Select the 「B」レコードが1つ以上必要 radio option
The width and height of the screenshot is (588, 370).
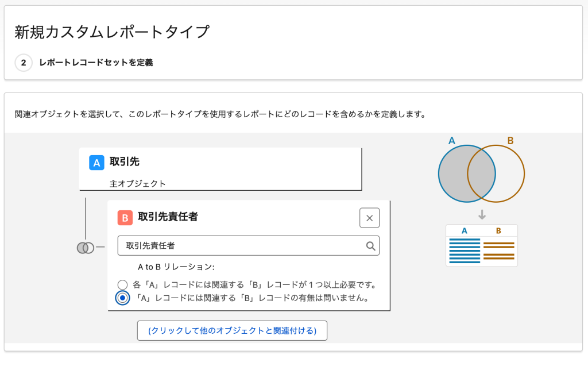(122, 284)
